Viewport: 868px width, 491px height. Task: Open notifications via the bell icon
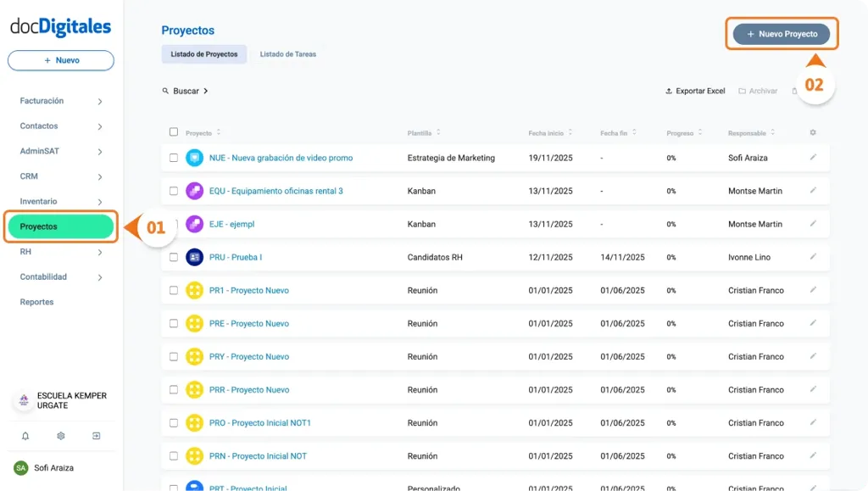pos(25,435)
